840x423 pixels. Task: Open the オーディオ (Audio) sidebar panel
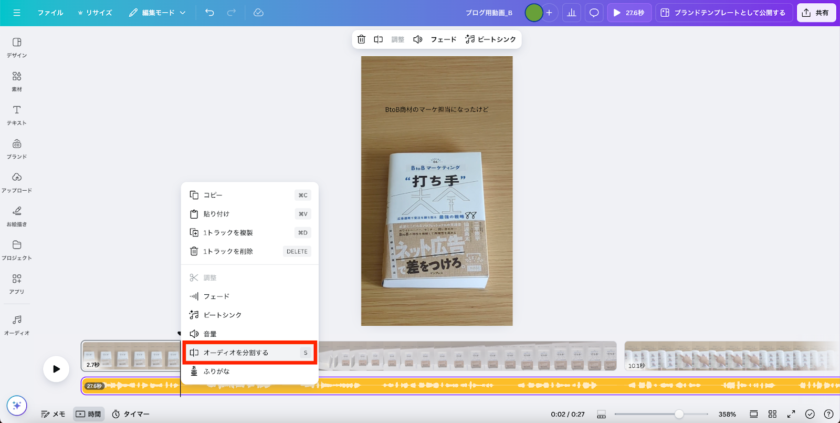pos(17,324)
